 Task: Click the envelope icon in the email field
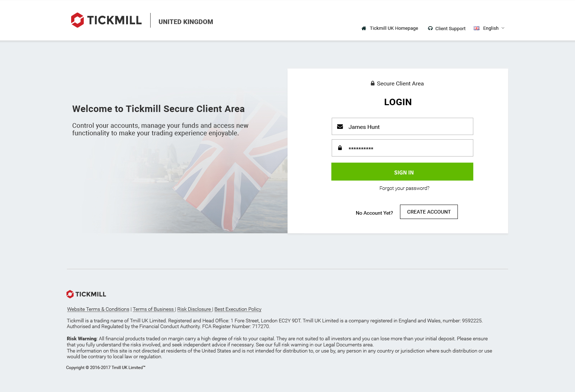pyautogui.click(x=340, y=127)
